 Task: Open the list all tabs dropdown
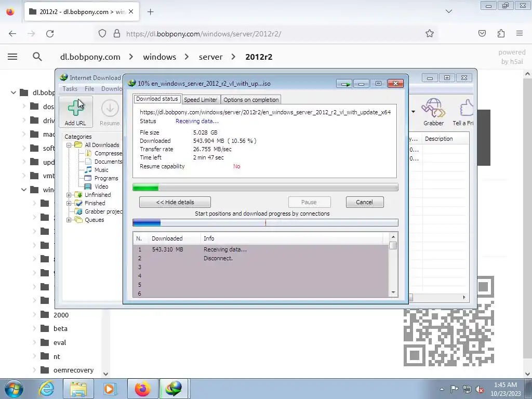[449, 11]
